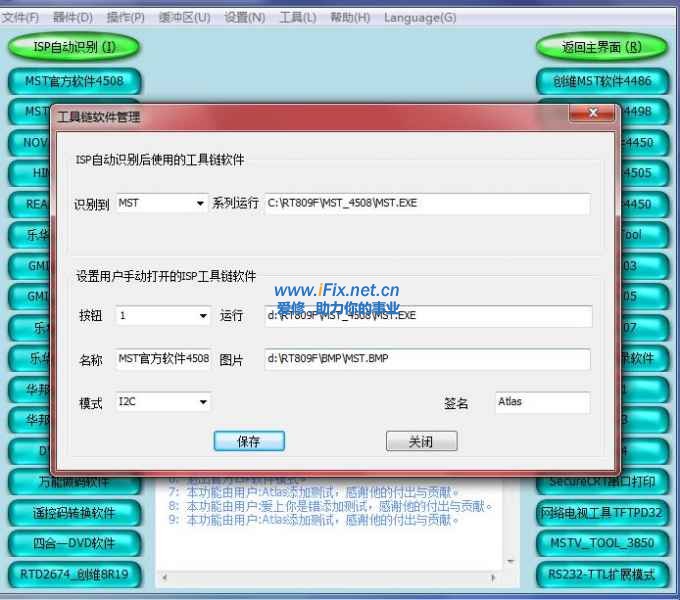This screenshot has width=680, height=600.
Task: Close the 工具链软件管理 dialog
Action: click(x=593, y=112)
